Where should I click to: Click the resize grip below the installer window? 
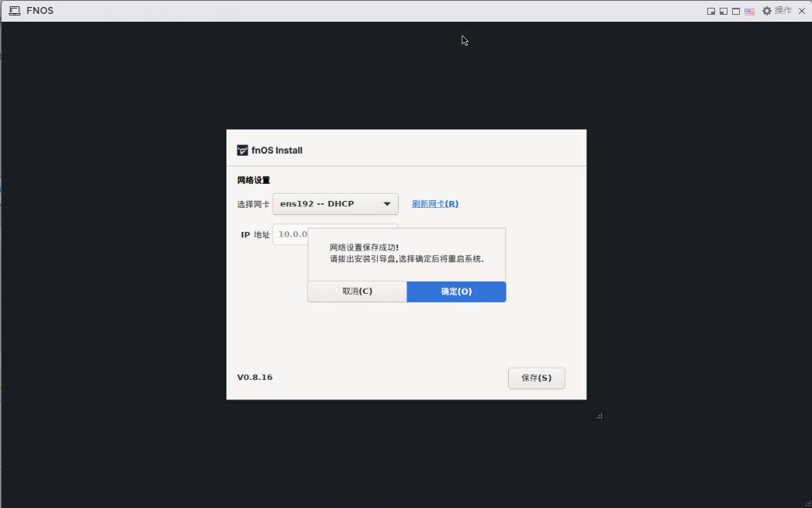599,416
